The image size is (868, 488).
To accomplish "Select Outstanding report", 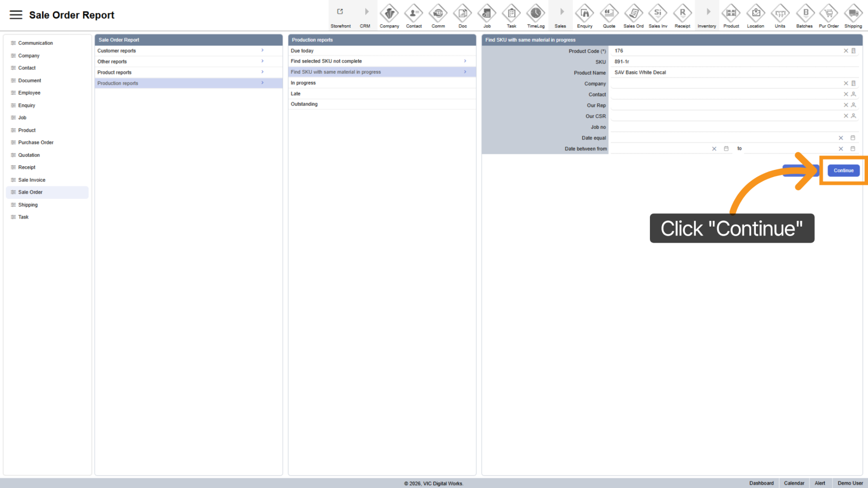I will click(382, 104).
